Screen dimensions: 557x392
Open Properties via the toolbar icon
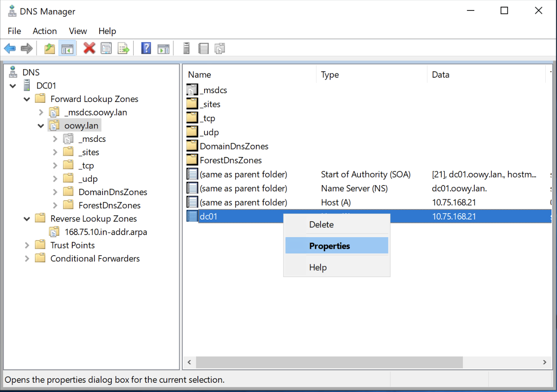point(106,49)
